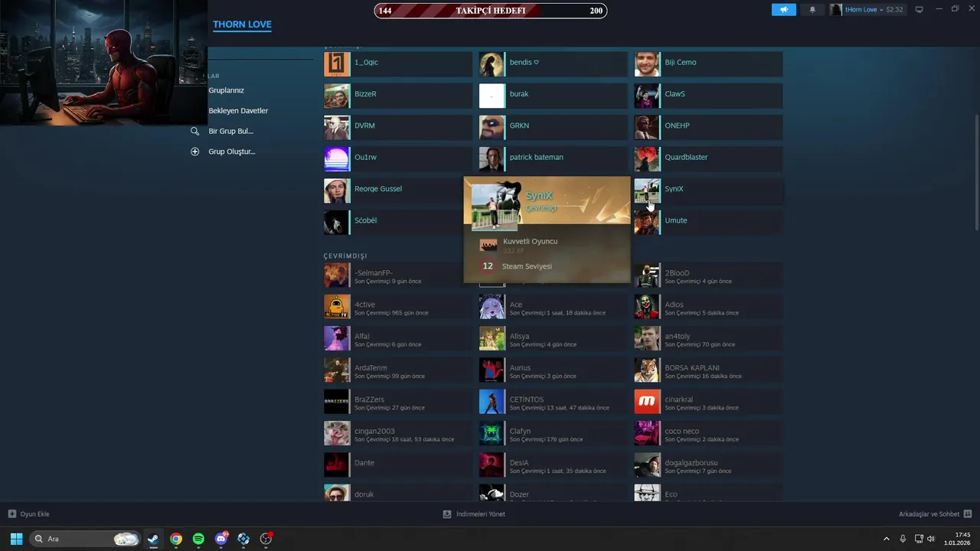This screenshot has width=980, height=551.
Task: Click the SyniX friend name
Action: click(x=674, y=189)
